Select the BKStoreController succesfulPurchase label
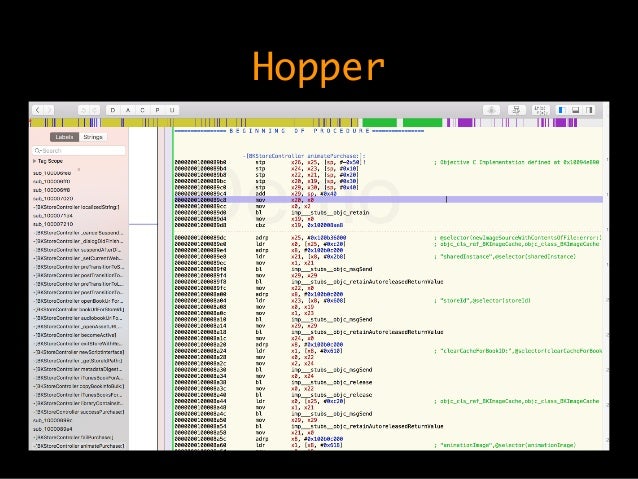Image resolution: width=638 pixels, height=479 pixels. 79,412
